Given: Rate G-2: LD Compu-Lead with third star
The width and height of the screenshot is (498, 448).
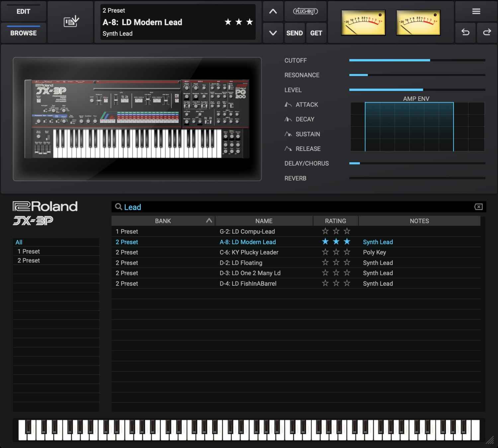Looking at the screenshot, I should click(x=347, y=231).
